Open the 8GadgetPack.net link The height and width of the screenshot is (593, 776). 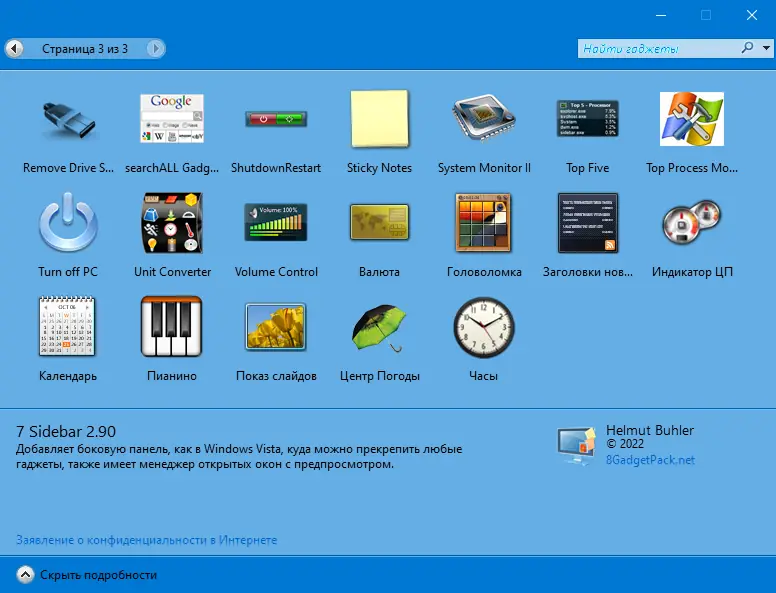[650, 460]
